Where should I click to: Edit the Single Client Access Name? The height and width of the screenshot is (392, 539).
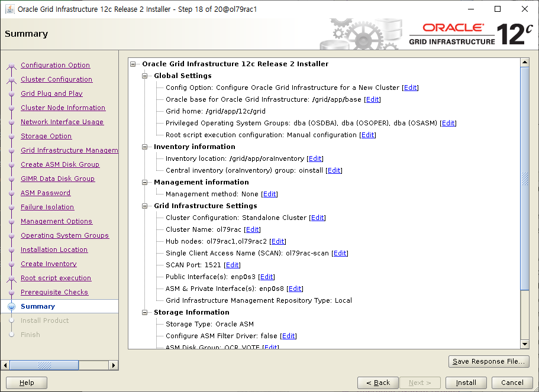point(340,253)
